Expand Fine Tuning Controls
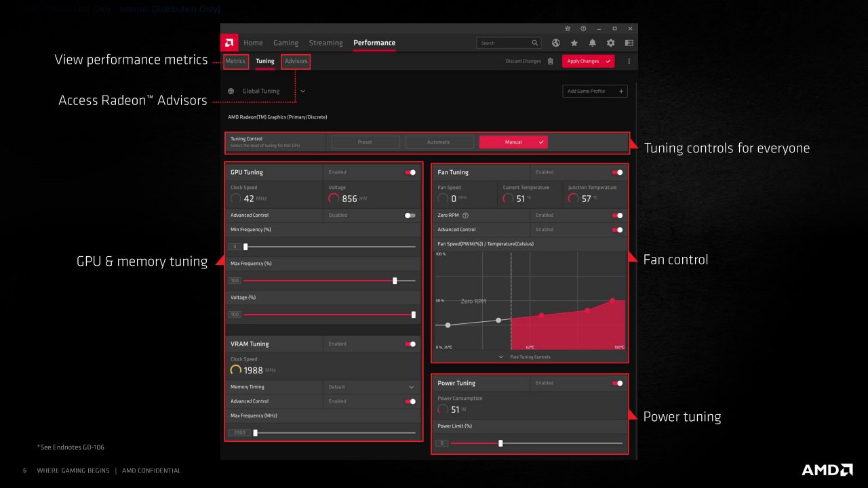This screenshot has width=868, height=488. point(524,357)
